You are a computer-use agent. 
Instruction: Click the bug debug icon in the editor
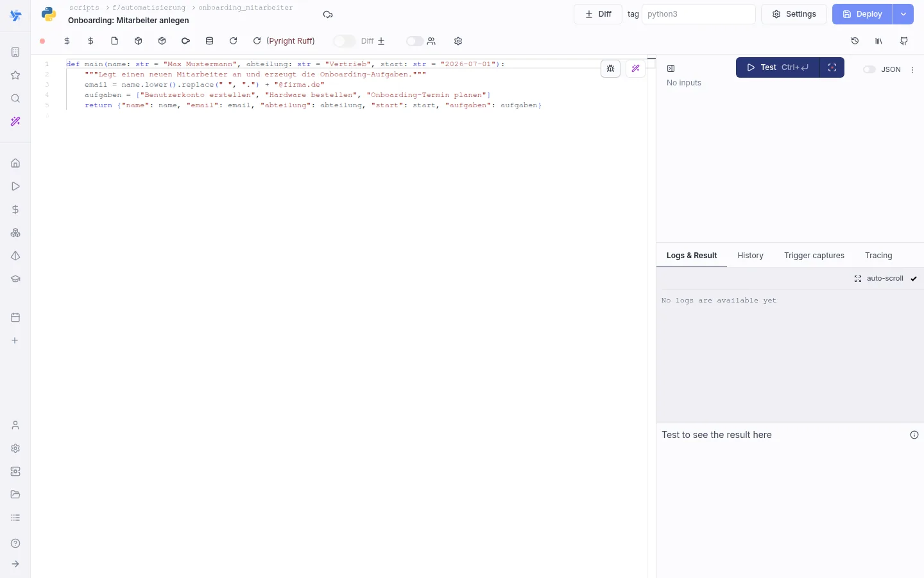click(610, 68)
